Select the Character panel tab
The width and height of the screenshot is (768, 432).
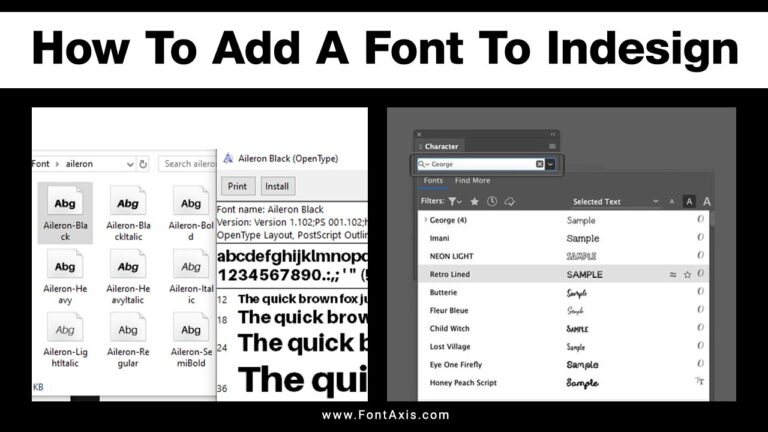pos(441,146)
